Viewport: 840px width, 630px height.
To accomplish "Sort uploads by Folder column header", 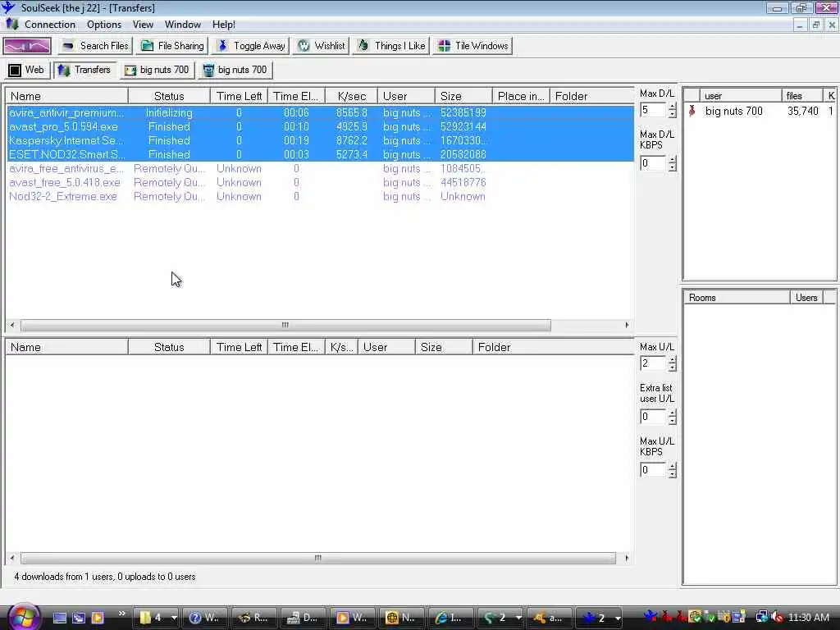I will (x=553, y=347).
